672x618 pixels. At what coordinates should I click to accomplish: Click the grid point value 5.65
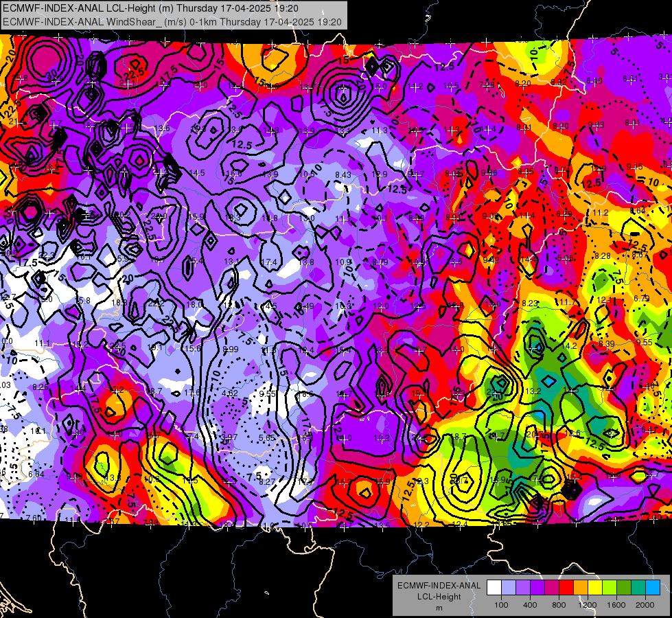267,437
